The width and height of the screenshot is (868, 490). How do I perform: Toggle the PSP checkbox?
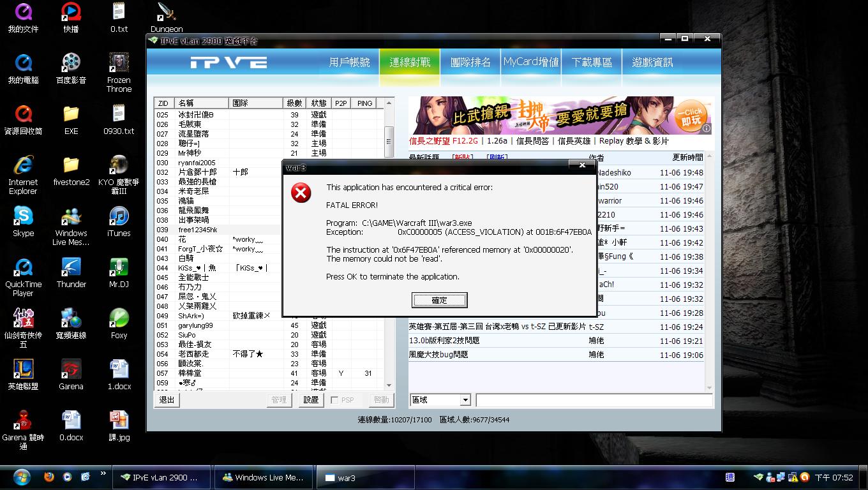point(335,400)
